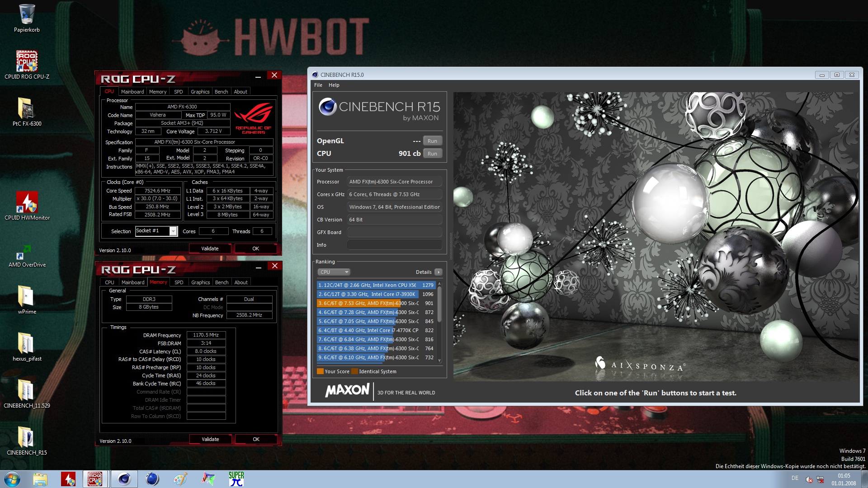Run the OpenGL benchmark

click(x=433, y=141)
